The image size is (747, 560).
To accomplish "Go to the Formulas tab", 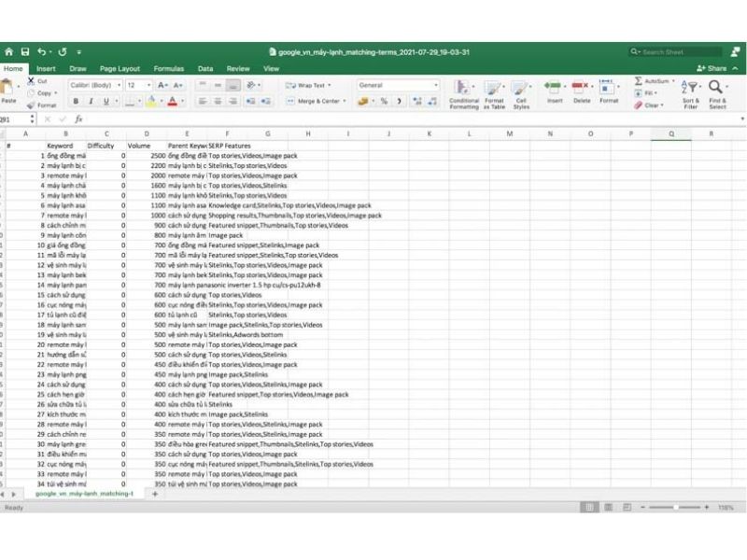I will (169, 68).
